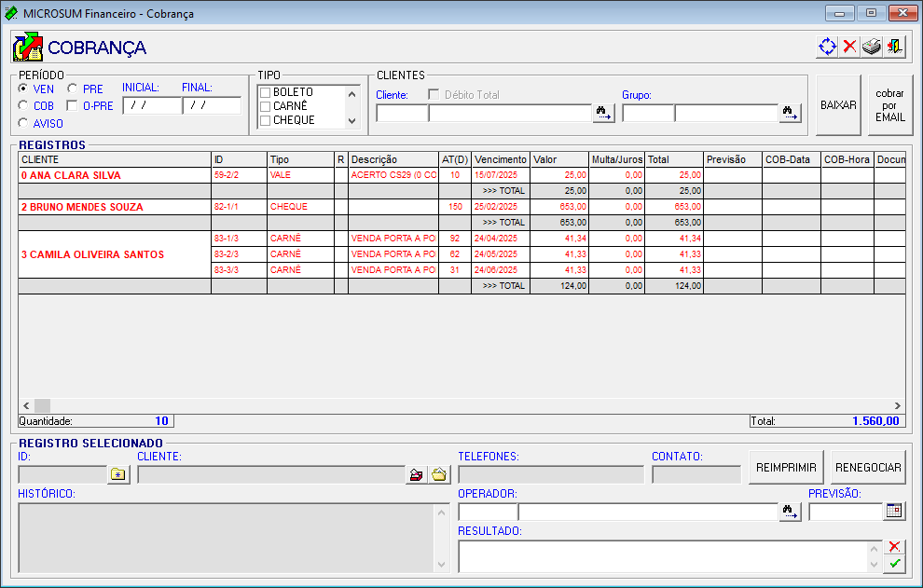Enable the O-PRE checkbox
The height and width of the screenshot is (588, 923).
(73, 105)
